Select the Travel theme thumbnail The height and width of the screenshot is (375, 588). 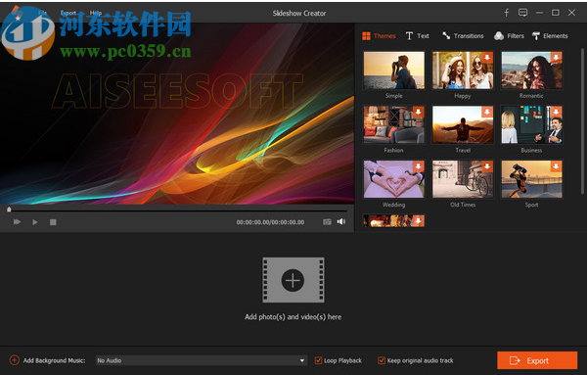tap(463, 124)
